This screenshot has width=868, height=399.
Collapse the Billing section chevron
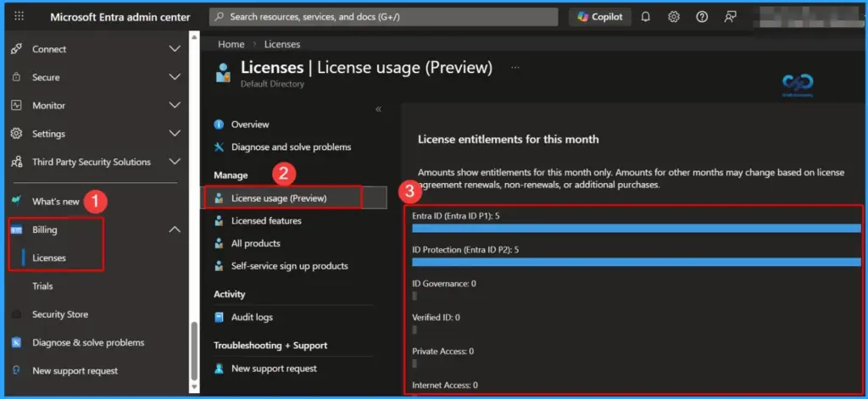(175, 229)
